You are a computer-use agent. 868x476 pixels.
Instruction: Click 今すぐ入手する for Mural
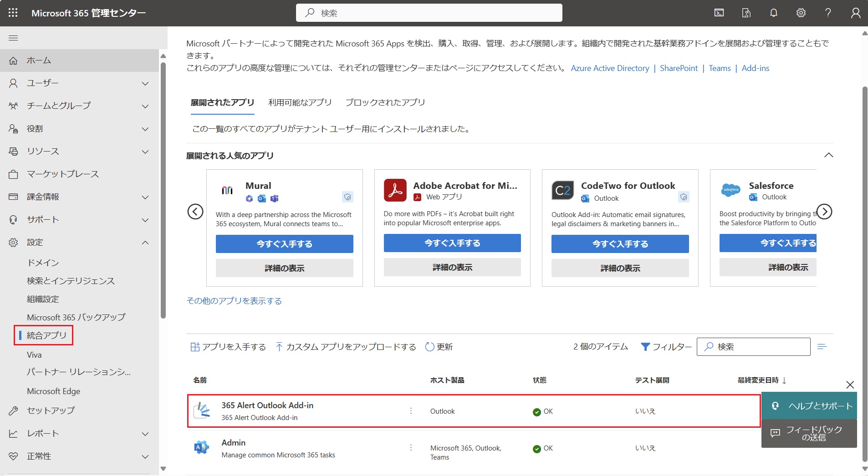(284, 244)
